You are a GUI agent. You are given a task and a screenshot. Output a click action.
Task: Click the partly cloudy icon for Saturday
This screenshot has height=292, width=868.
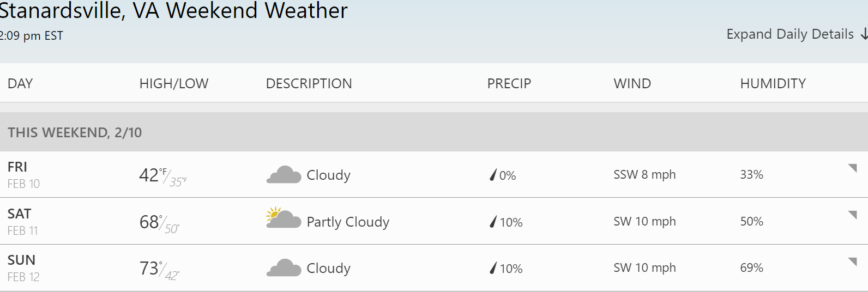pos(283,218)
